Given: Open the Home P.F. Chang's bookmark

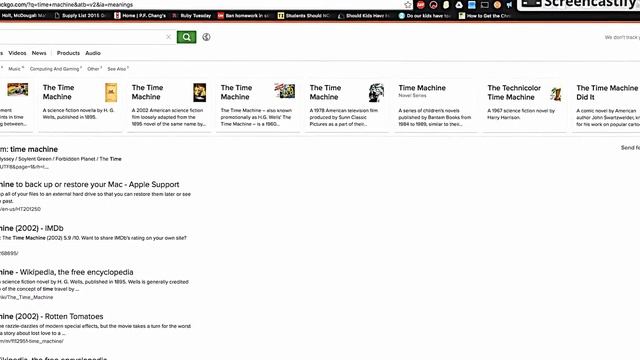Looking at the screenshot, I should point(140,16).
